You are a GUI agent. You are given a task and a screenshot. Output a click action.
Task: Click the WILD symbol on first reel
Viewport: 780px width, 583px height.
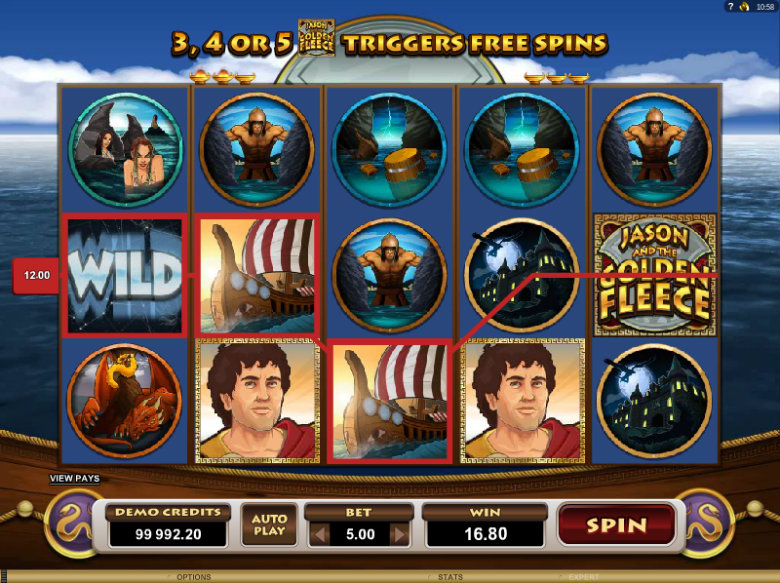pos(124,276)
